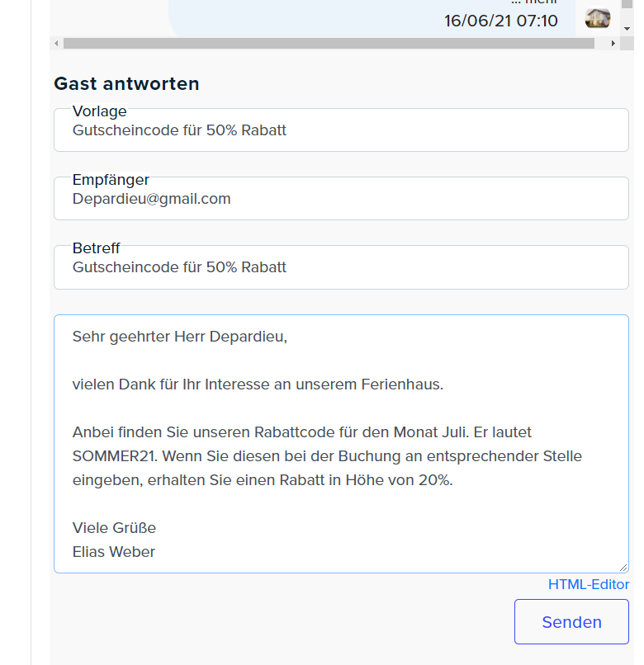Click into the Betreff subject field
The height and width of the screenshot is (665, 644).
click(x=341, y=267)
